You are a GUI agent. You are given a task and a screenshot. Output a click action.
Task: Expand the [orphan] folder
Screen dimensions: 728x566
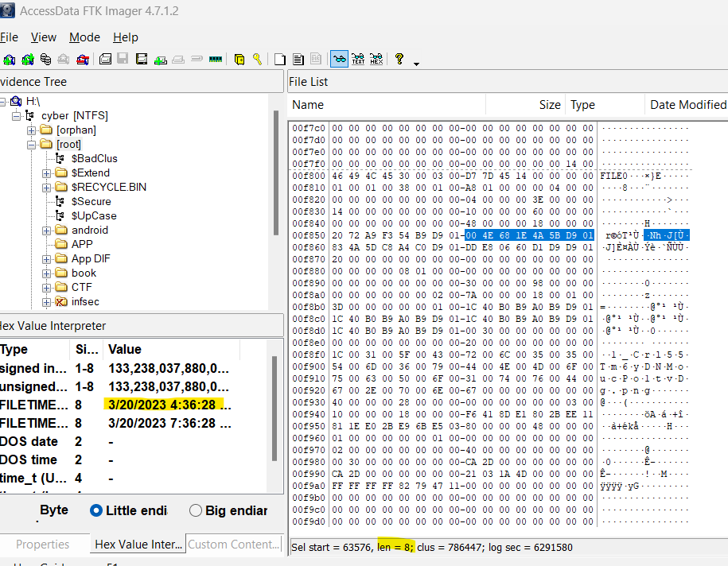31,130
